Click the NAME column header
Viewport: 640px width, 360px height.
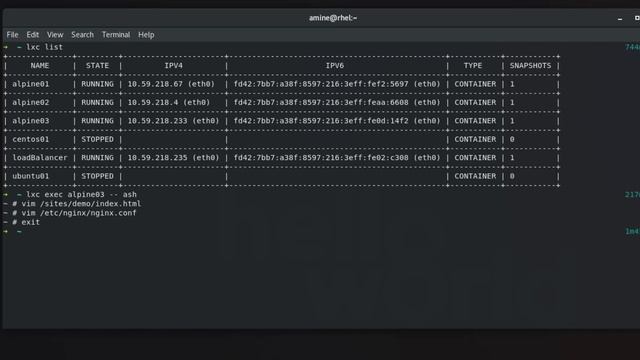[x=40, y=65]
